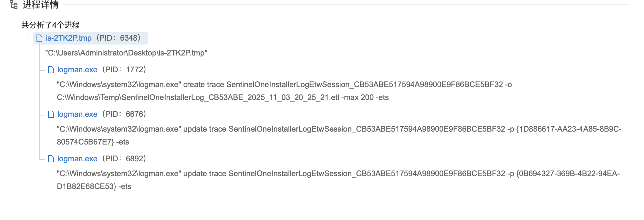Click the logman create trace command line
Image resolution: width=644 pixels, height=220 pixels.
[x=284, y=85]
